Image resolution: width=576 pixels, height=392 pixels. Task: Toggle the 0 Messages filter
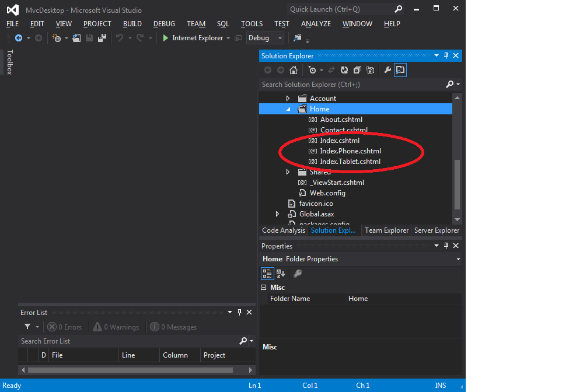coord(173,327)
